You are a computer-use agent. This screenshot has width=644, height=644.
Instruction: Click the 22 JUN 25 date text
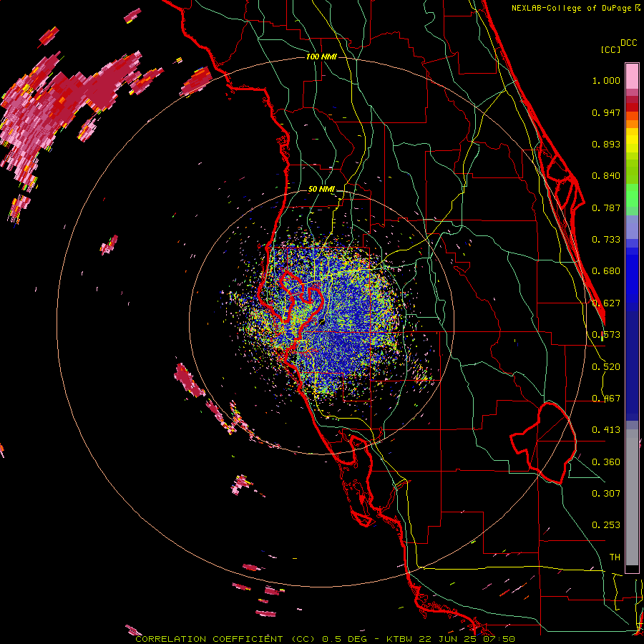[x=448, y=639]
